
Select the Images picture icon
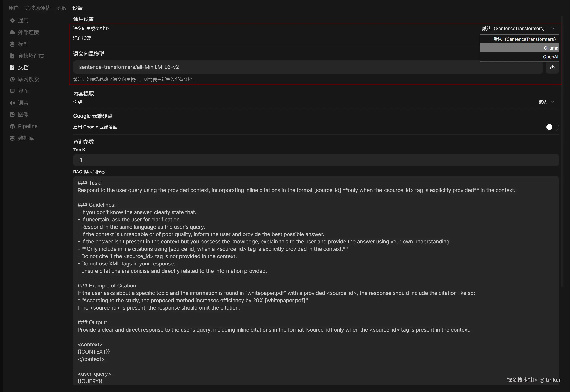pos(12,114)
